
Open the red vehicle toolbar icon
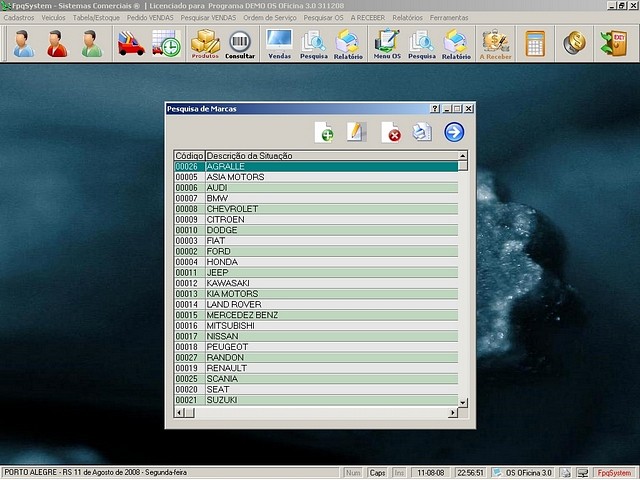pos(131,43)
